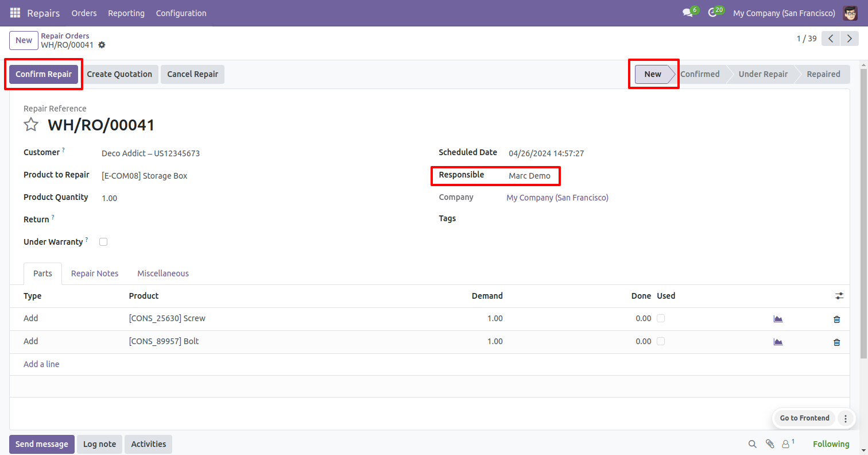Viewport: 868px width, 455px height.
Task: Toggle the Under Warranty checkbox
Action: click(x=103, y=242)
